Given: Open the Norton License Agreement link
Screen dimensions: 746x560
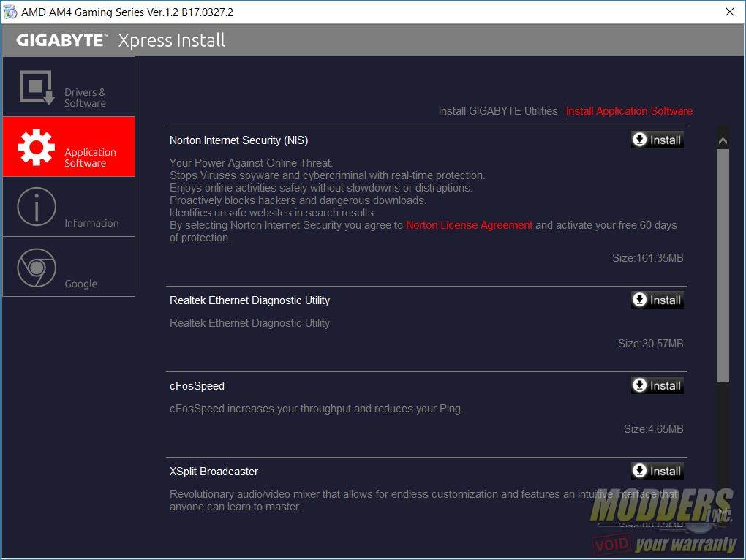Looking at the screenshot, I should [469, 225].
